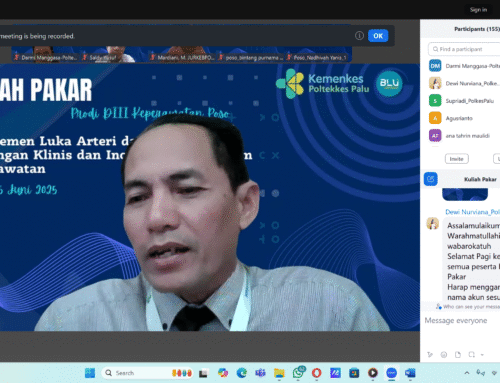Open the blue Z app in taskbar

point(335,373)
